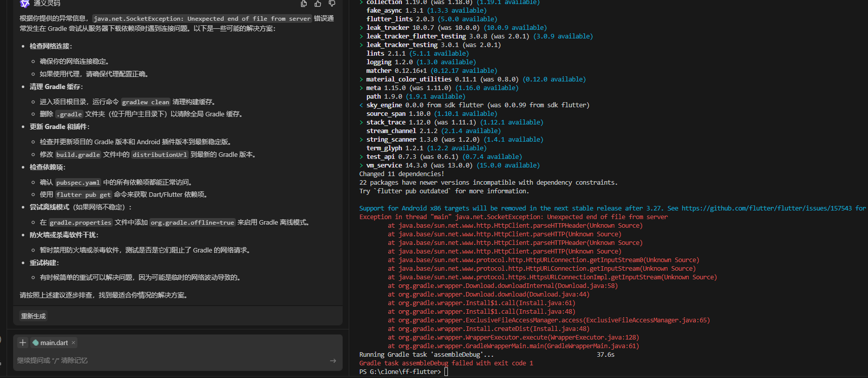
Task: Give the answer a thumbs up
Action: coord(318,4)
